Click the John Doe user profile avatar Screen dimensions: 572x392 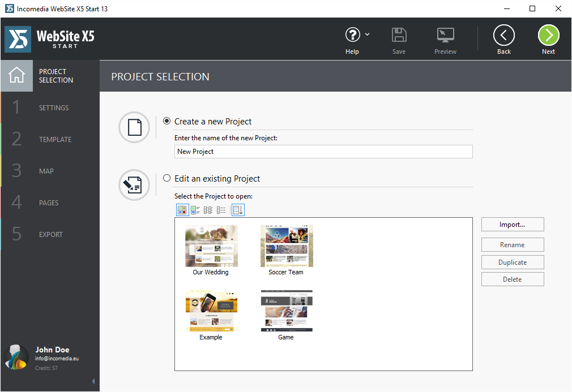(15, 357)
